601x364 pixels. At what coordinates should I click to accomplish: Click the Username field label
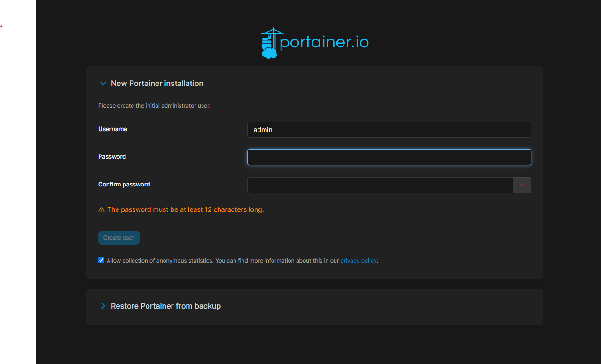[x=113, y=129]
